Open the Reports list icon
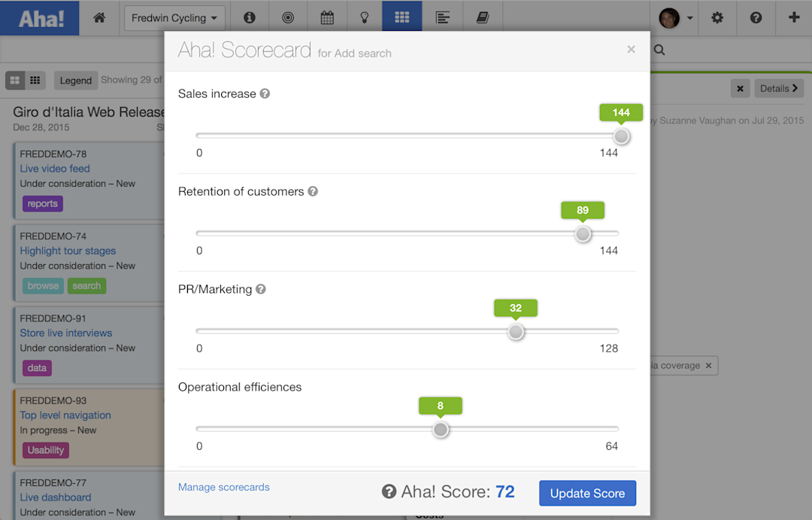Image resolution: width=812 pixels, height=520 pixels. [x=443, y=17]
